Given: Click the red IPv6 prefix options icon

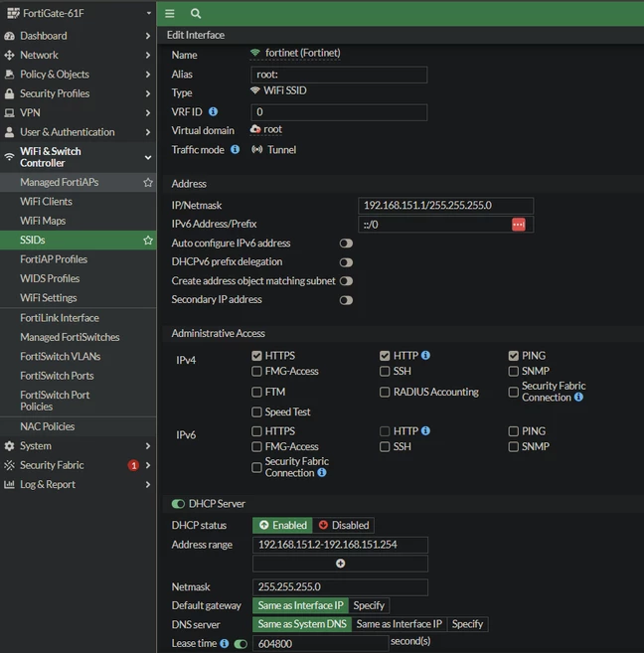Looking at the screenshot, I should [x=518, y=225].
